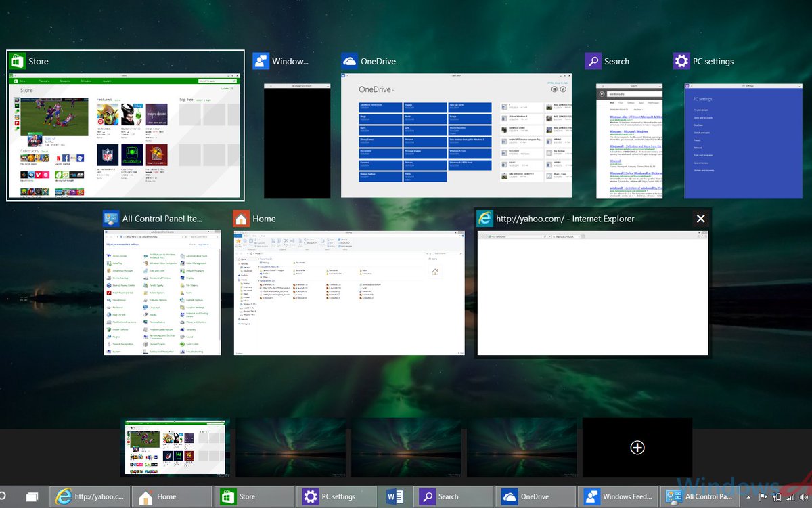Click the "Search" title text in Task View
The height and width of the screenshot is (508, 812).
(616, 61)
